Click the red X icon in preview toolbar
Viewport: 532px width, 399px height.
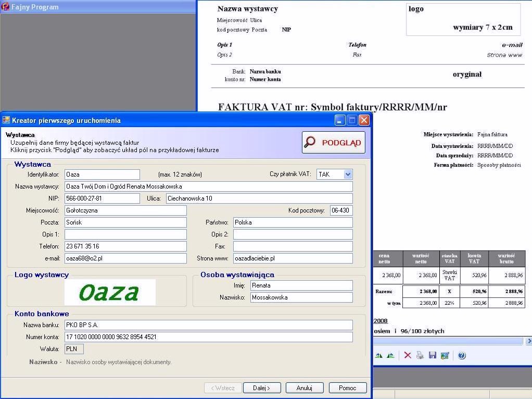[x=408, y=355]
